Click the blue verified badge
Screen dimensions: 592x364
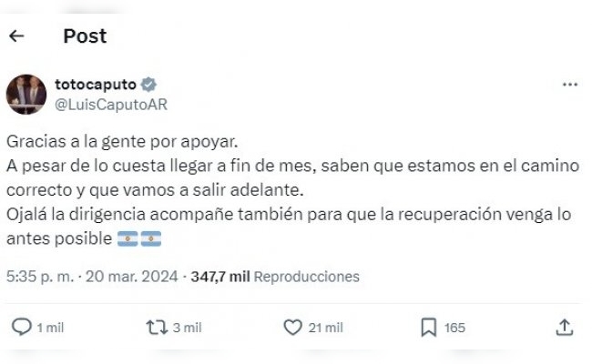(x=148, y=85)
